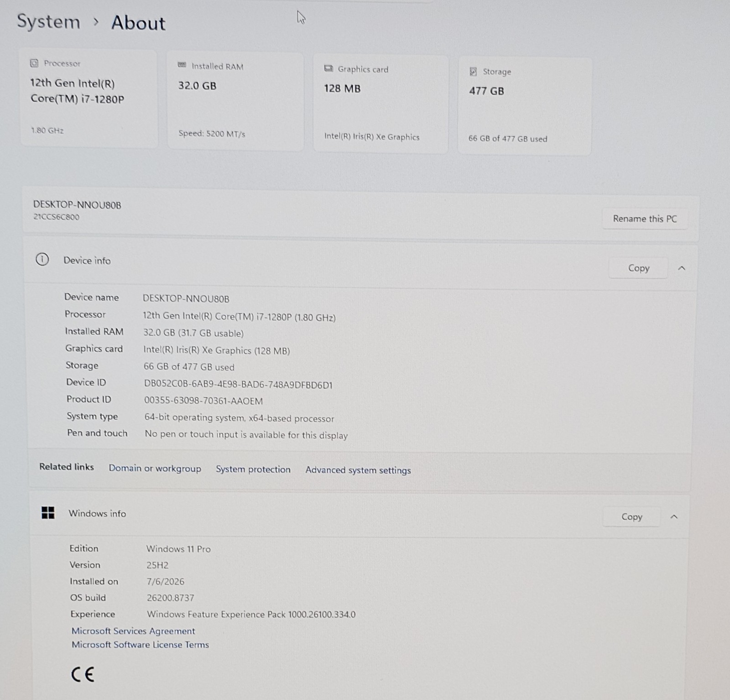
Task: Open Microsoft Services Agreement link
Action: tap(133, 631)
